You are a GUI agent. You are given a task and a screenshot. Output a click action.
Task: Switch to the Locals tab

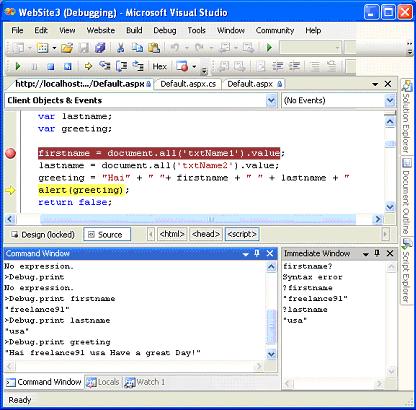pos(103,382)
